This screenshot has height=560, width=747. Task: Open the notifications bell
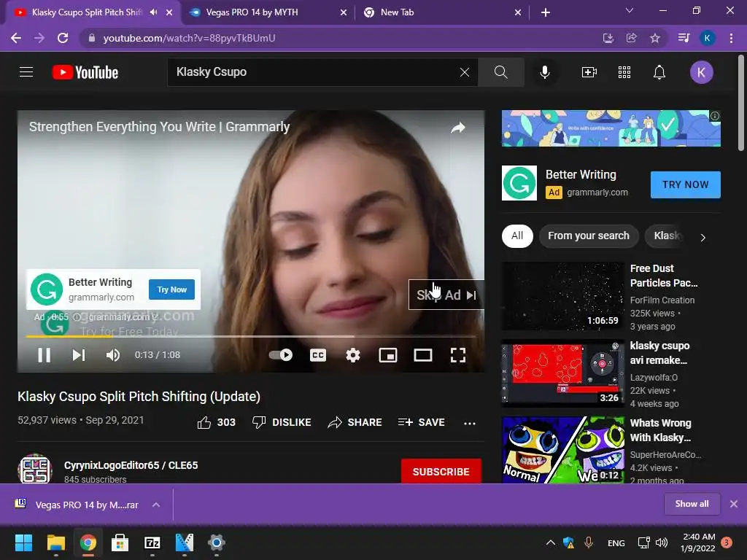(659, 72)
